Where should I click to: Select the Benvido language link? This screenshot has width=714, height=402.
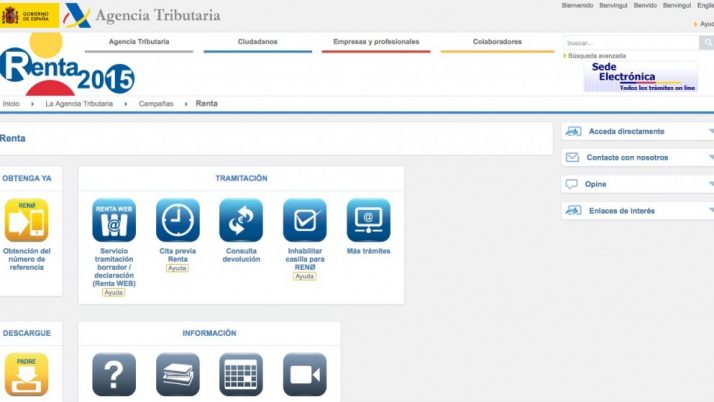(645, 5)
